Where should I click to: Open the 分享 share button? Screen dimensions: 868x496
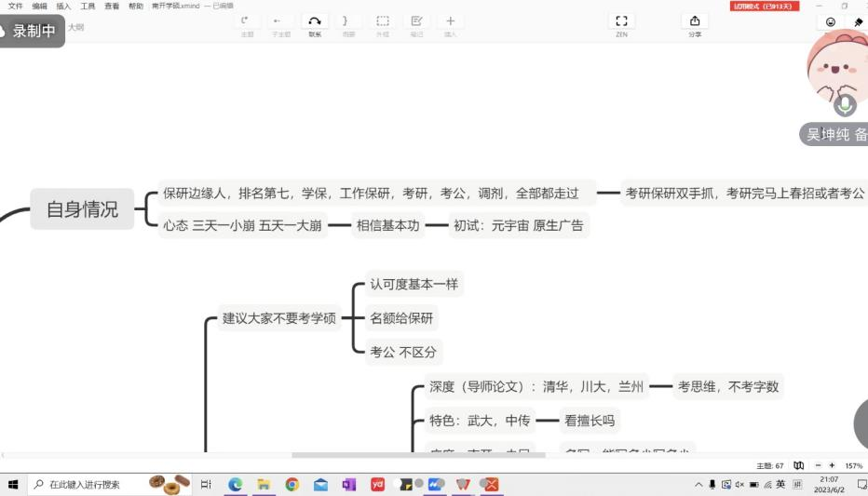(x=695, y=26)
